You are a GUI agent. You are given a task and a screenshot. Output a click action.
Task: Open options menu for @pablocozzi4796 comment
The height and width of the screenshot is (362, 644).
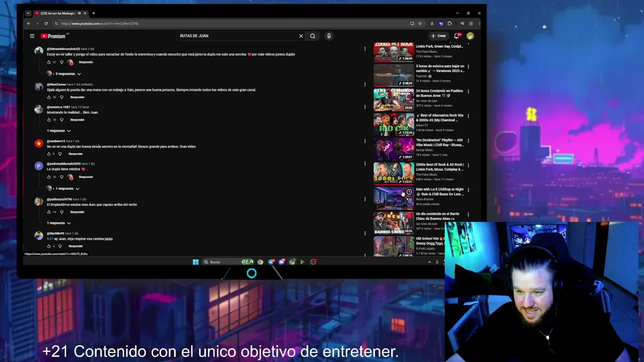[365, 199]
